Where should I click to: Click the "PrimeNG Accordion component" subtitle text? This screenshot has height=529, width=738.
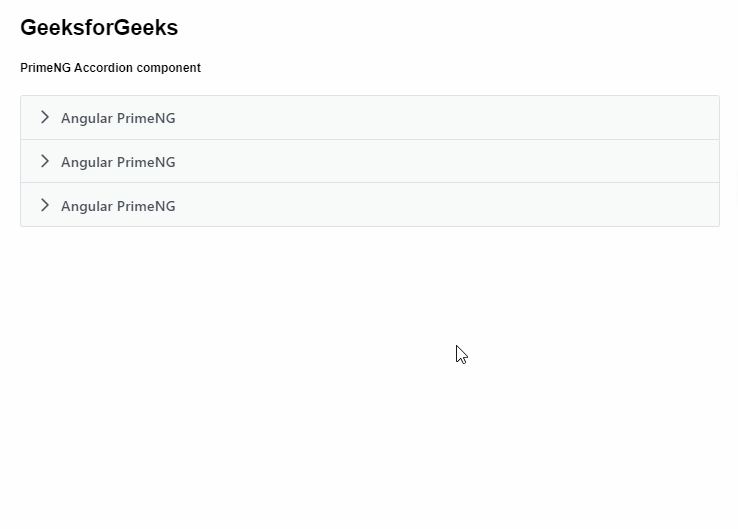[x=110, y=68]
